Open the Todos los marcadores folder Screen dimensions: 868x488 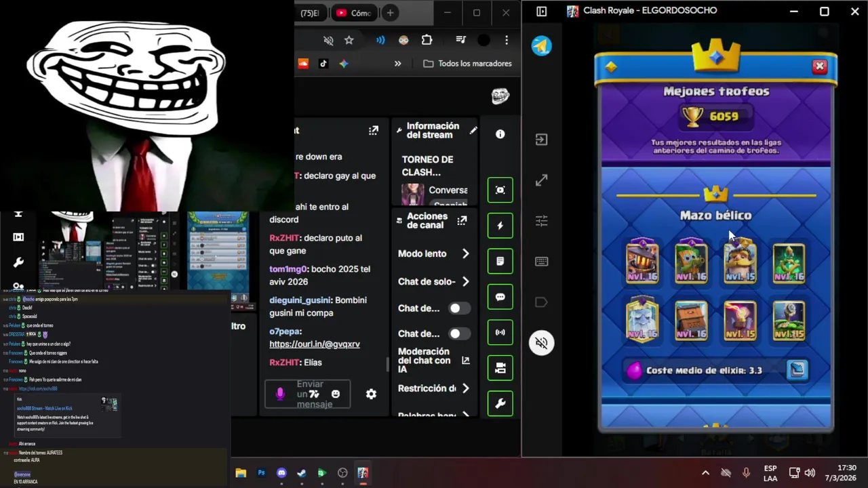(x=467, y=63)
